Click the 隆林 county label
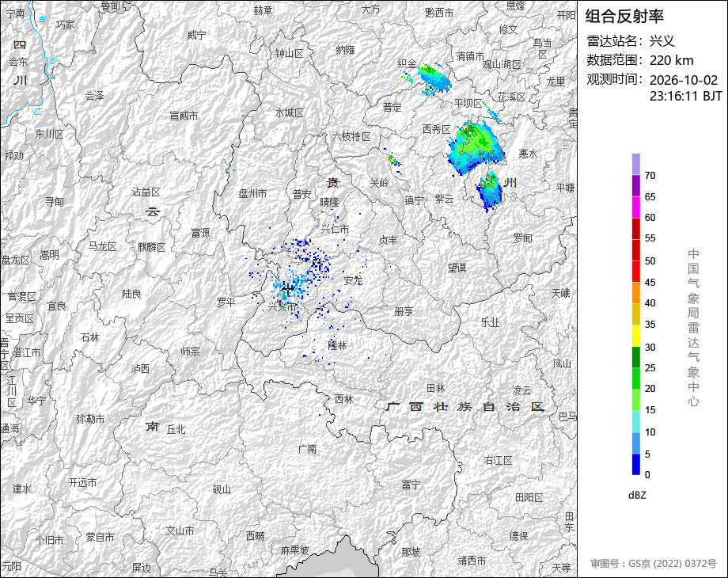 point(338,345)
